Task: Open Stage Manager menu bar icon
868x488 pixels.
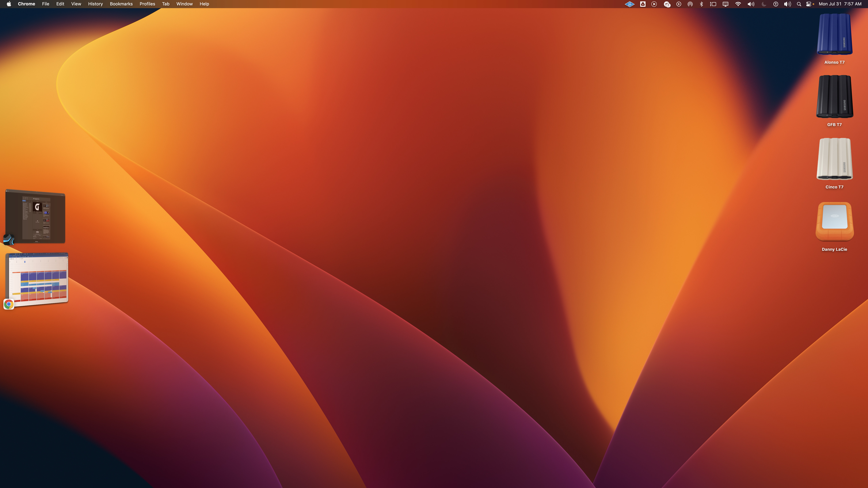Action: (x=713, y=4)
